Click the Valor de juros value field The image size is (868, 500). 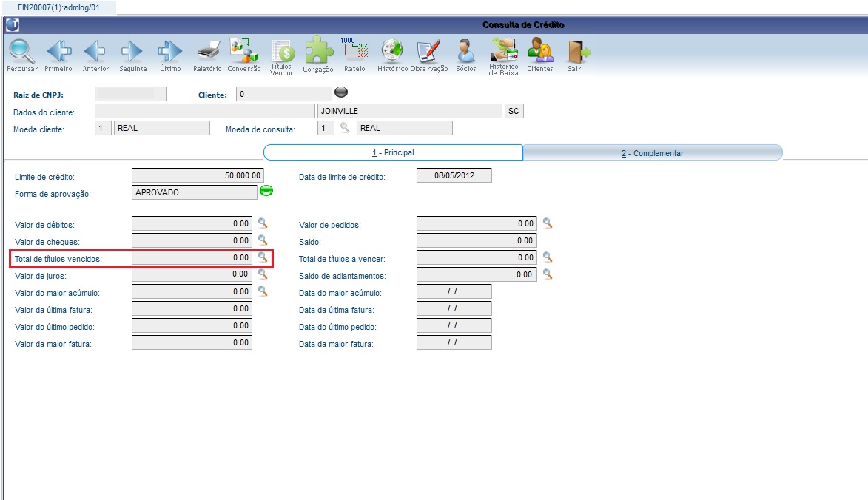coord(192,274)
